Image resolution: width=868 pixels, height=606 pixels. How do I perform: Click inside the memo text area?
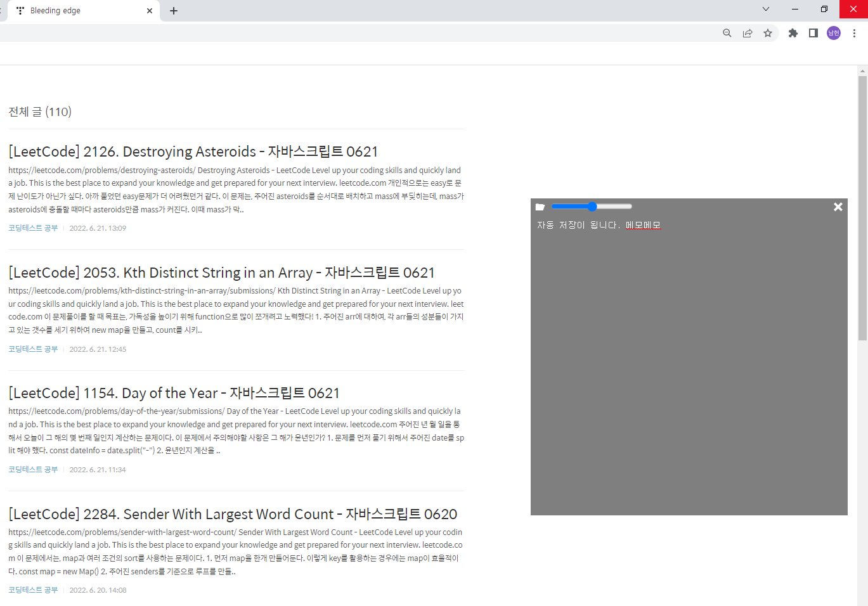coord(689,364)
